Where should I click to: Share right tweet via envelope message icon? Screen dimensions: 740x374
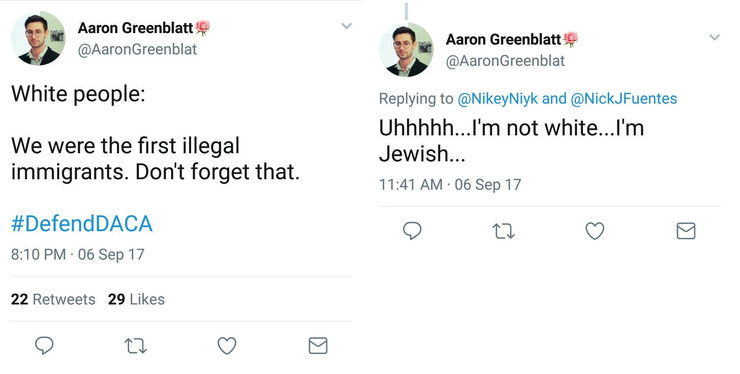pyautogui.click(x=686, y=231)
